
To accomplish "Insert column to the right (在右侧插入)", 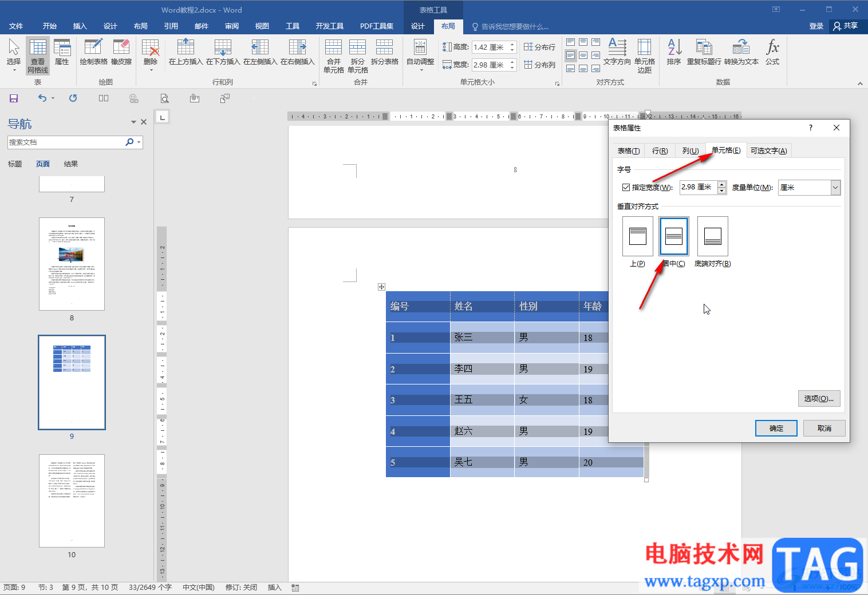I will click(x=297, y=52).
